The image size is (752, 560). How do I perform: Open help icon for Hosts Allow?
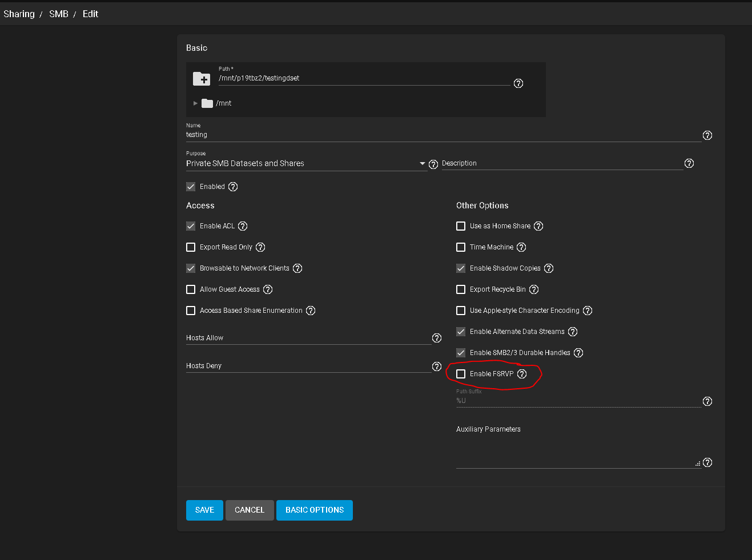click(x=437, y=338)
